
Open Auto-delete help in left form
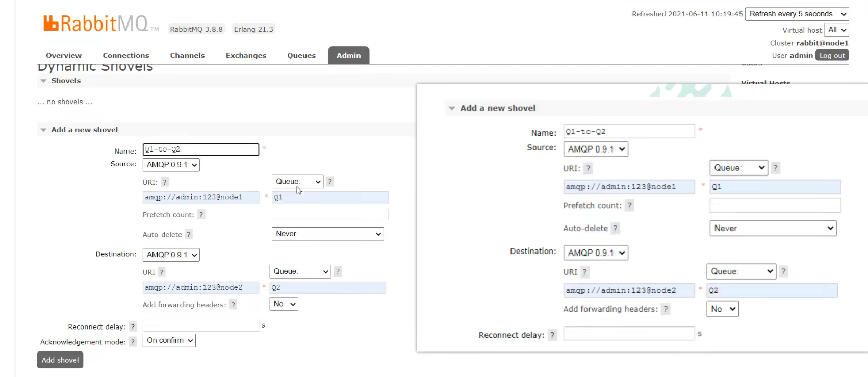(189, 235)
